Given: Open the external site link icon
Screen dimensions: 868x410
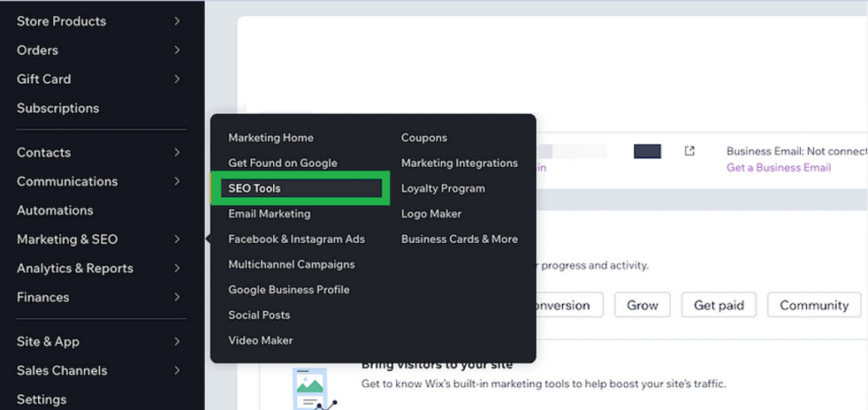Looking at the screenshot, I should (x=689, y=151).
